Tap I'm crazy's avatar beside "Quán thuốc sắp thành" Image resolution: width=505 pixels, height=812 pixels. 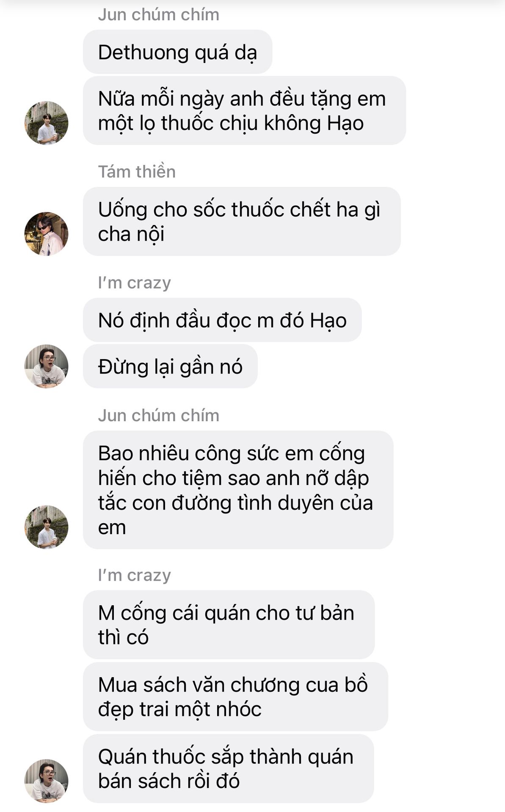tap(46, 781)
